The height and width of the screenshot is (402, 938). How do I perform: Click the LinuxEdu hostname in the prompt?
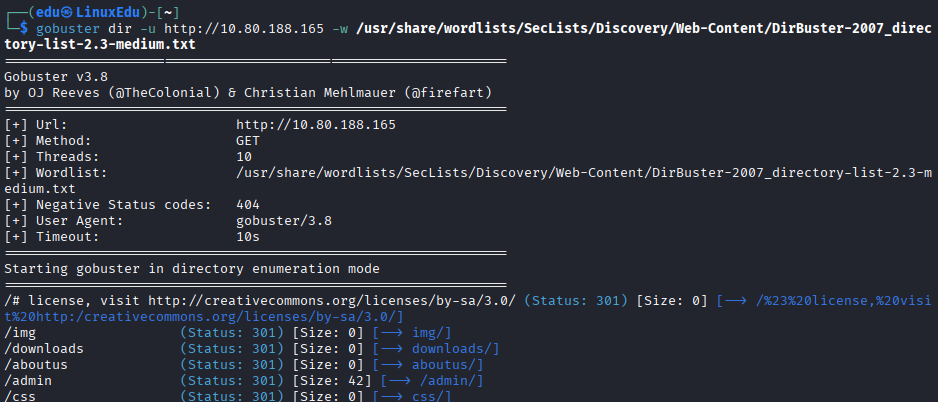tap(109, 13)
